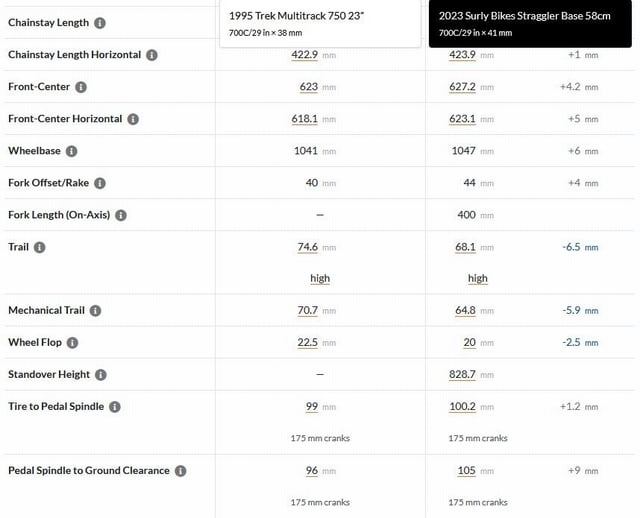Click the Trek trail value 74.6
640x518 pixels.
point(307,247)
